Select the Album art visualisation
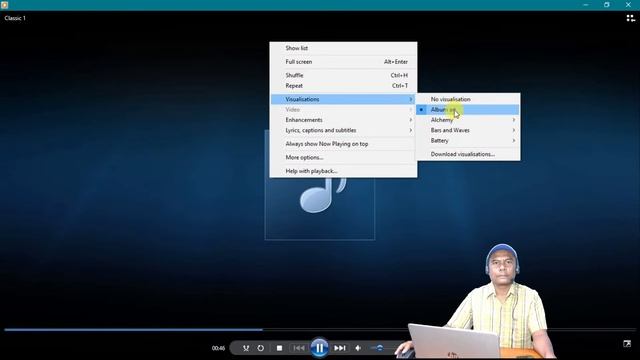The height and width of the screenshot is (360, 640). [468, 109]
